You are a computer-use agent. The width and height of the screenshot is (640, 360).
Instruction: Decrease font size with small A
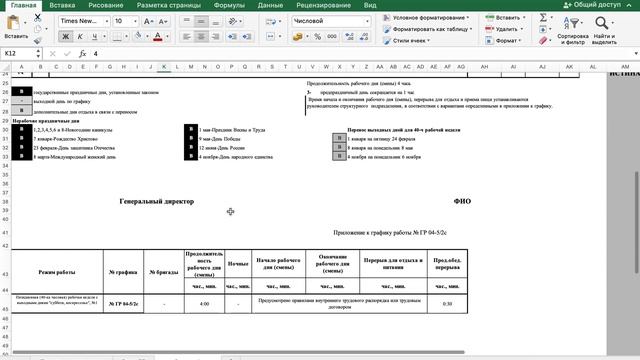162,21
